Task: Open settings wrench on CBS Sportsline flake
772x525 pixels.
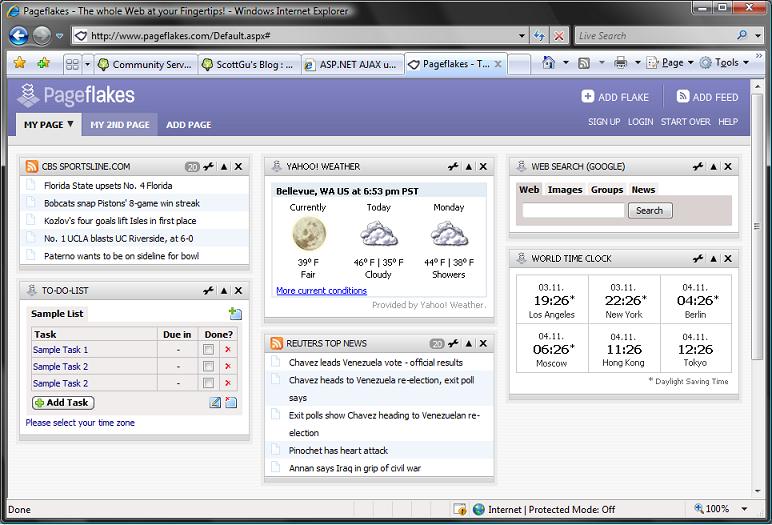Action: click(x=209, y=167)
